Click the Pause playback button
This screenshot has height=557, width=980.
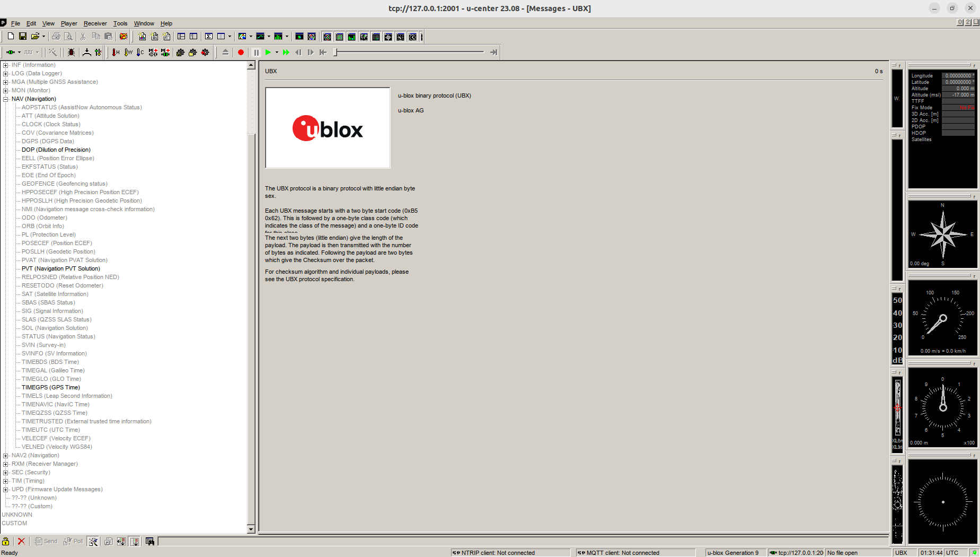256,52
